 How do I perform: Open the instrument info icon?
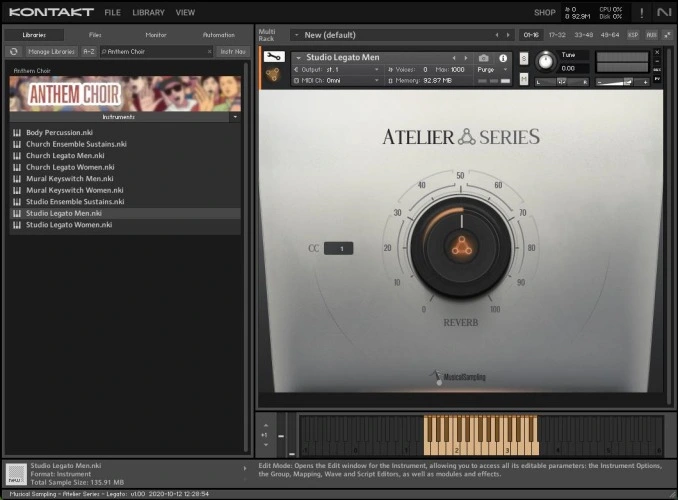(503, 58)
